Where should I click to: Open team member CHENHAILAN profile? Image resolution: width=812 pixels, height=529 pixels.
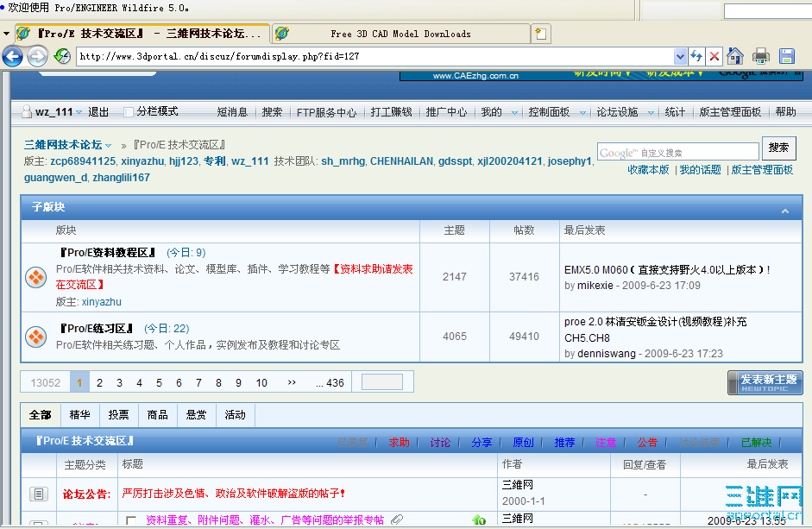tap(401, 161)
